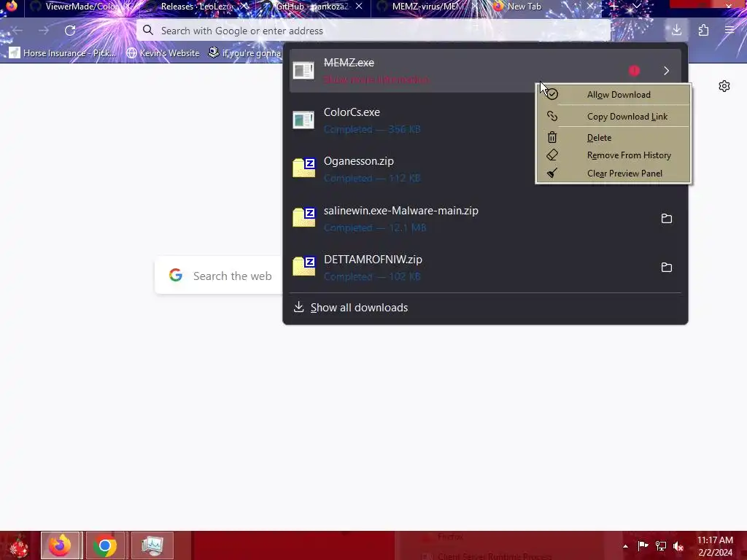Open new tab page settings gear
This screenshot has width=747, height=560.
(x=724, y=86)
